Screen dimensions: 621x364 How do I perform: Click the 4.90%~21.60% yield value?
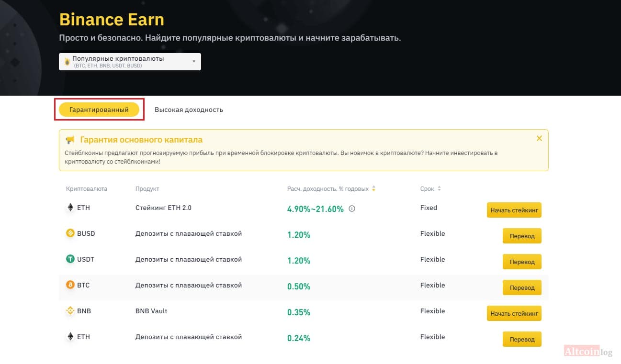(x=316, y=209)
